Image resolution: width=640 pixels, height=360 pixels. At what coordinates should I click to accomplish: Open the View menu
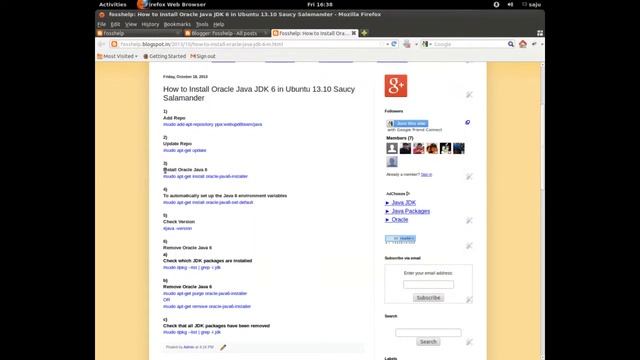(131, 24)
